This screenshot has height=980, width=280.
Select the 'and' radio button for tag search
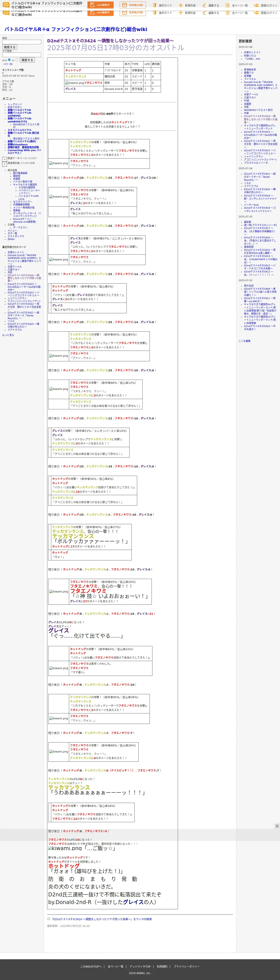[10, 60]
